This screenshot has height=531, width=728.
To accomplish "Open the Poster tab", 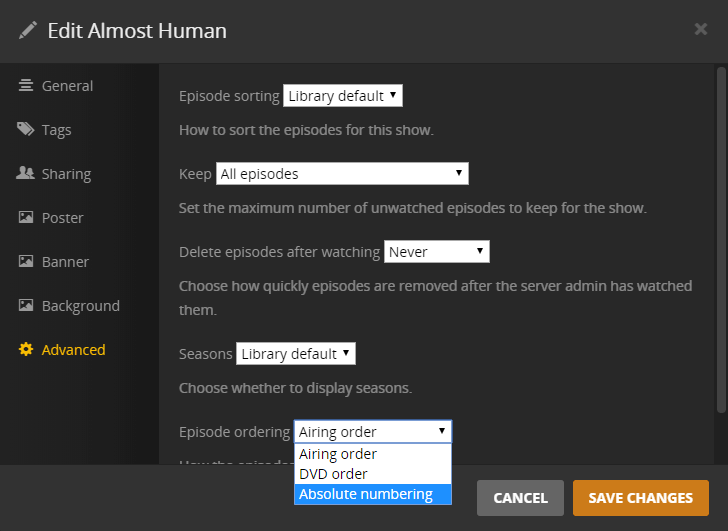I will tap(62, 218).
